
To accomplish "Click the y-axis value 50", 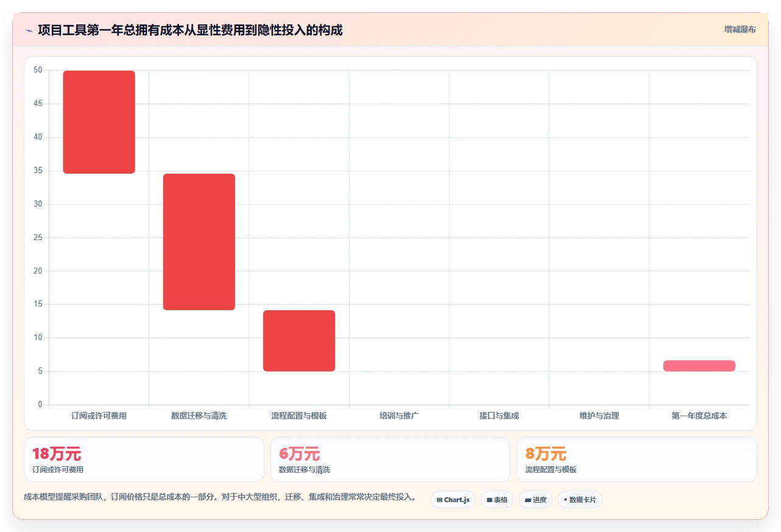I will coord(38,70).
